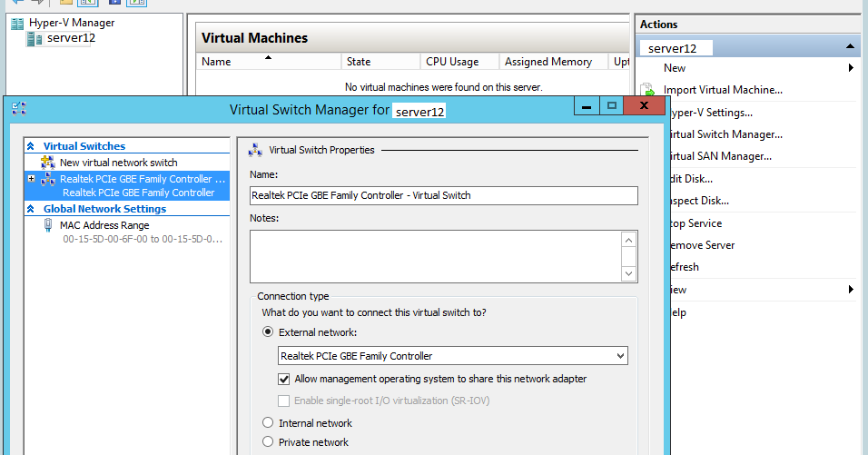
Task: Click Inspect Disk action
Action: click(x=699, y=201)
